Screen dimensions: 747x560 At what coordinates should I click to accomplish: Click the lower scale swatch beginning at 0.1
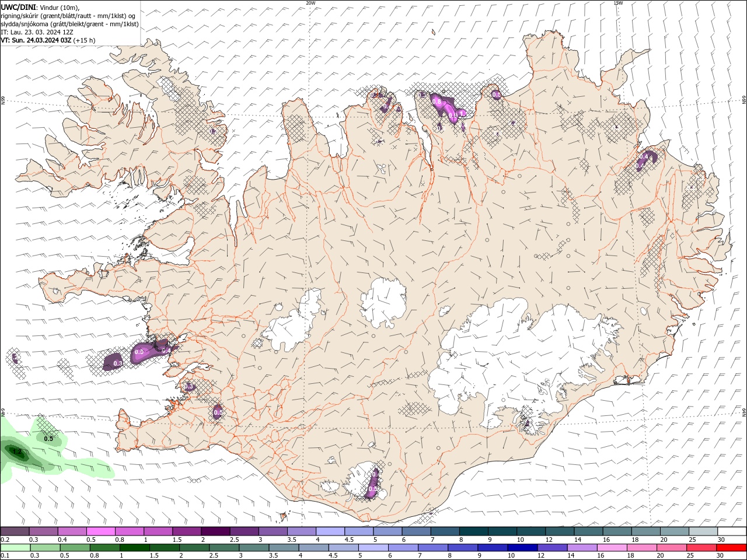(15, 548)
